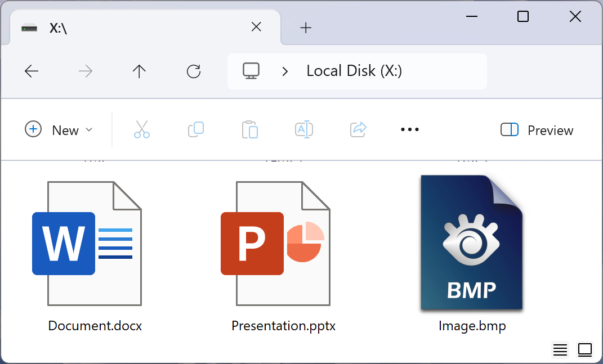Toggle the Preview pane
Viewport: 603px width, 364px height.
537,131
